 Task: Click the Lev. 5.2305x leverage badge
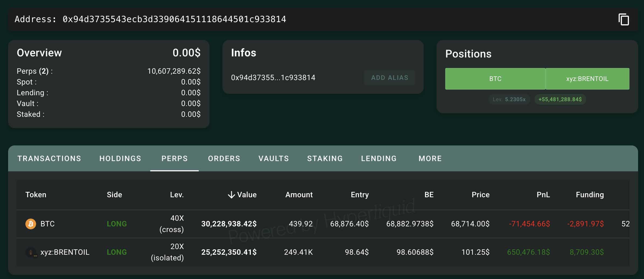(x=509, y=99)
